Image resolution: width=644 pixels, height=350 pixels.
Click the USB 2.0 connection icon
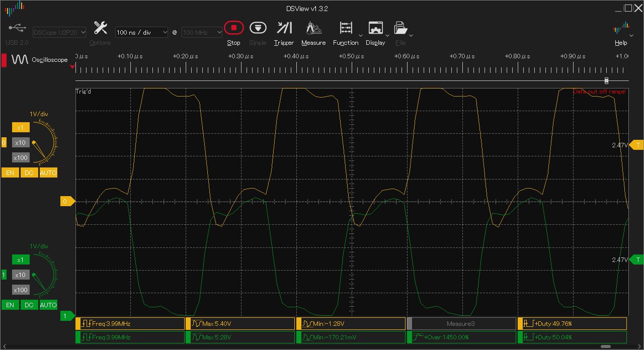click(17, 28)
